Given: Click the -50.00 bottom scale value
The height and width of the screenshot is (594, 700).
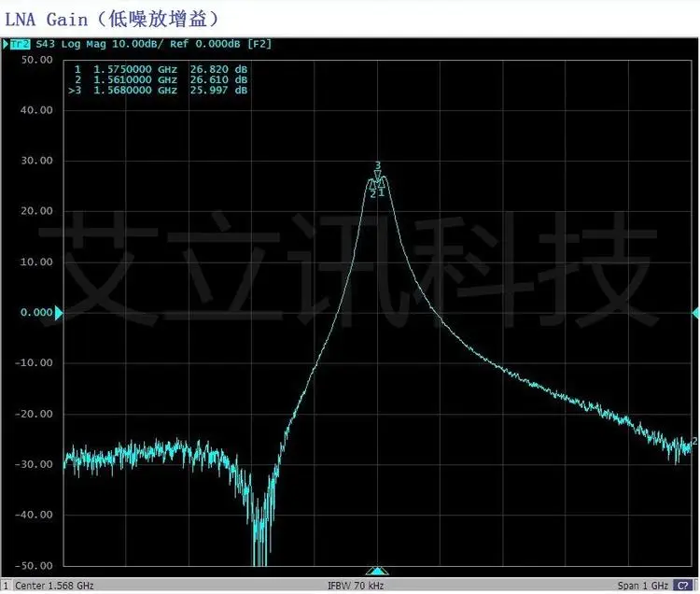Looking at the screenshot, I should click(34, 565).
